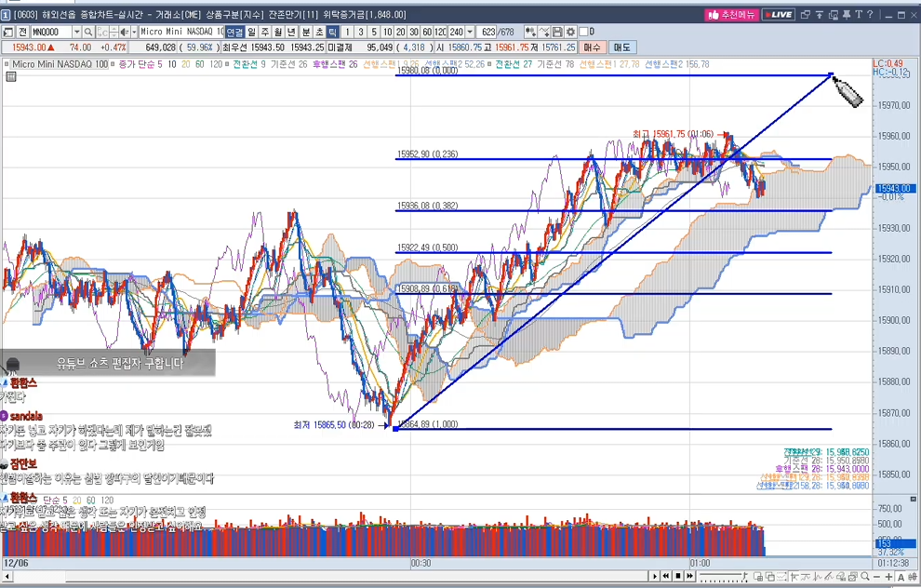The image size is (921, 588).
Task: Play the chart replay forward
Action: tap(654, 576)
